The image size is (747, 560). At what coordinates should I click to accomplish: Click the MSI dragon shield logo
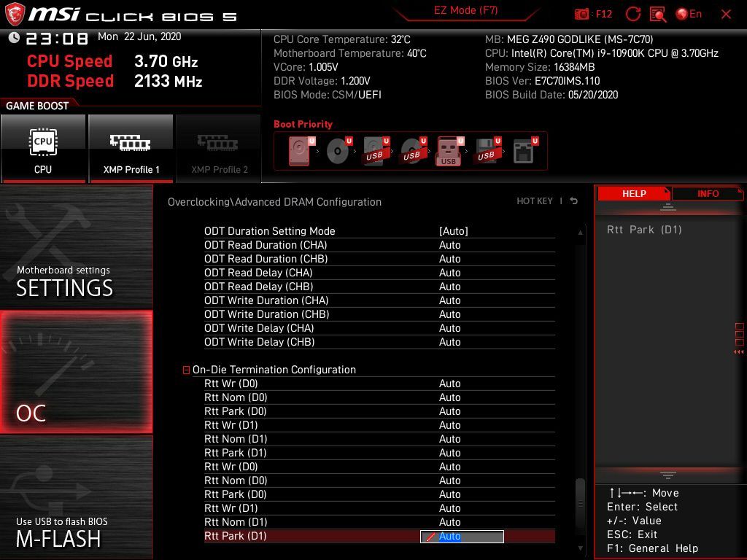(15, 14)
